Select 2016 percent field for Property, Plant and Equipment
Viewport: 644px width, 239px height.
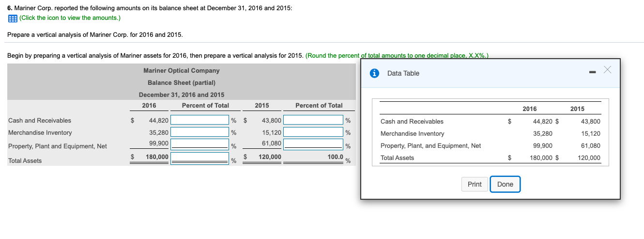point(199,144)
